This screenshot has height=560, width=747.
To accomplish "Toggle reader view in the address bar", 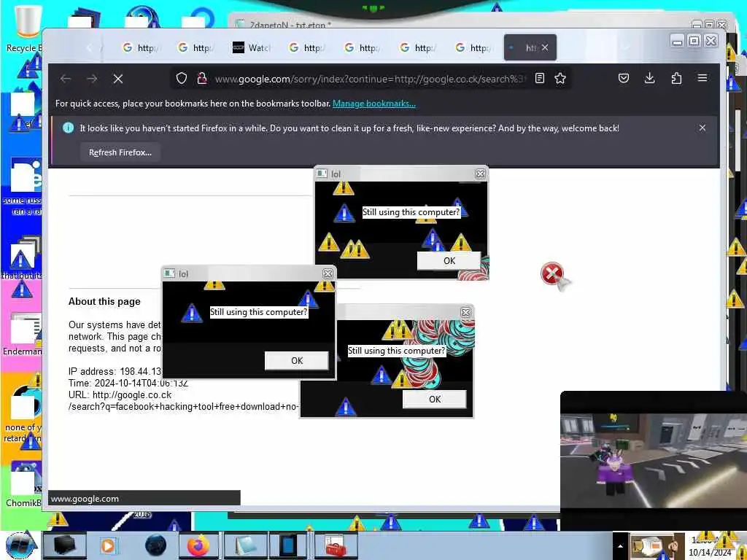I will 539,78.
